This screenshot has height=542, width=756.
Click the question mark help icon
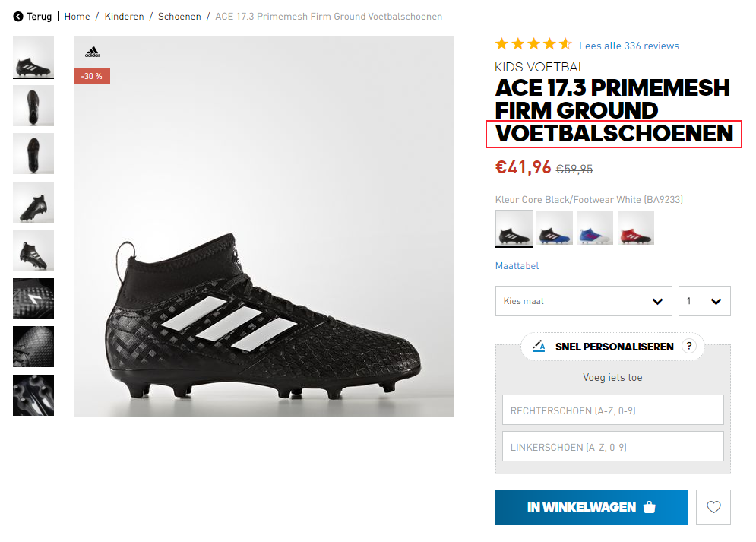[689, 346]
